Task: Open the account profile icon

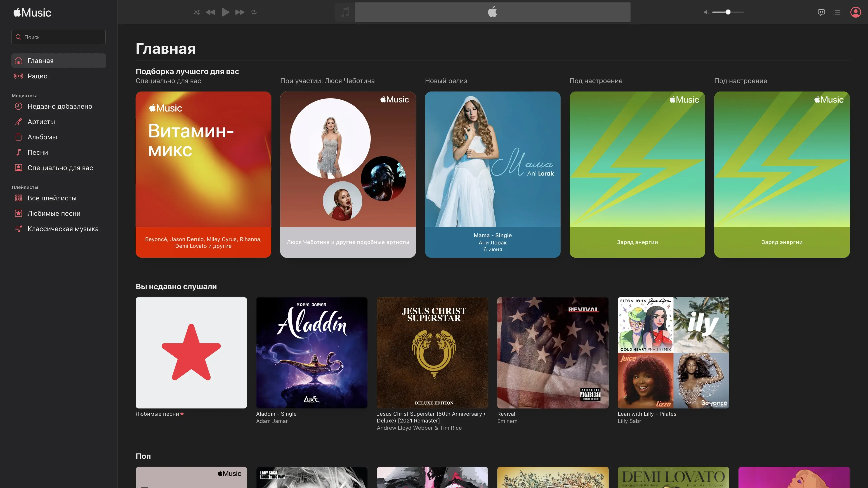Action: (x=856, y=12)
